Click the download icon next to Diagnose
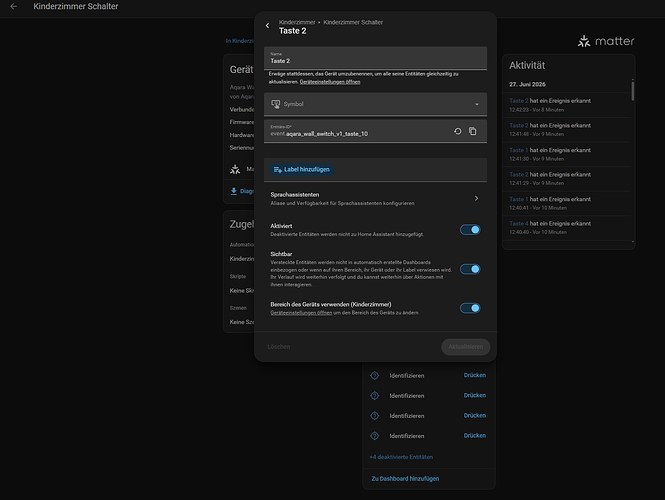The width and height of the screenshot is (665, 500). click(x=234, y=191)
